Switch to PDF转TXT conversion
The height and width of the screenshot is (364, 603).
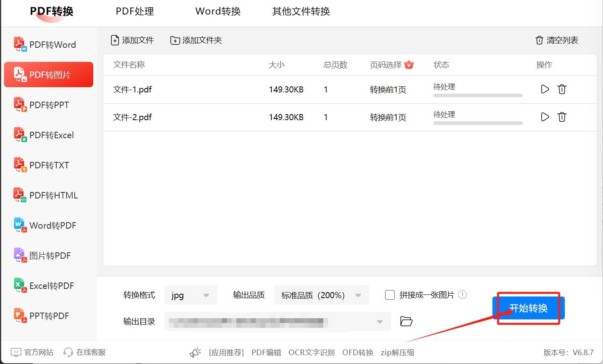point(49,165)
